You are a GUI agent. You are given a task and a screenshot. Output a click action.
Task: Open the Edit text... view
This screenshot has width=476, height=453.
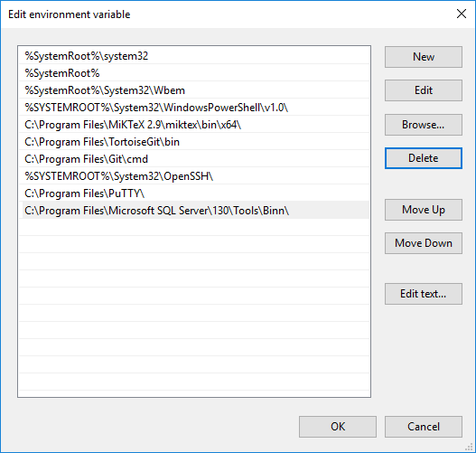pos(424,294)
